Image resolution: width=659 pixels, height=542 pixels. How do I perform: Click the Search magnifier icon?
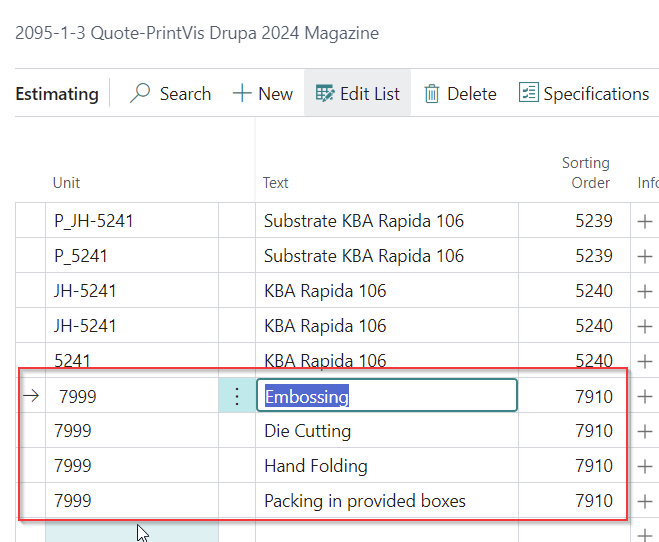[x=141, y=93]
